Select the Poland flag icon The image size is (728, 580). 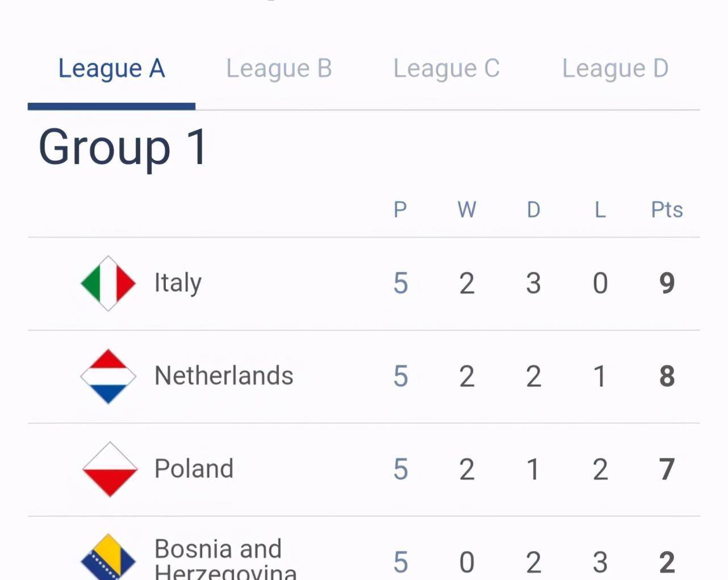pos(110,469)
